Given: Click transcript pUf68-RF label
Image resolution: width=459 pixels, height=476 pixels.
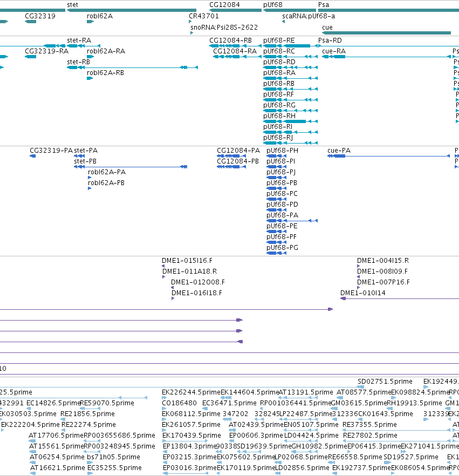Looking at the screenshot, I should [x=278, y=94].
